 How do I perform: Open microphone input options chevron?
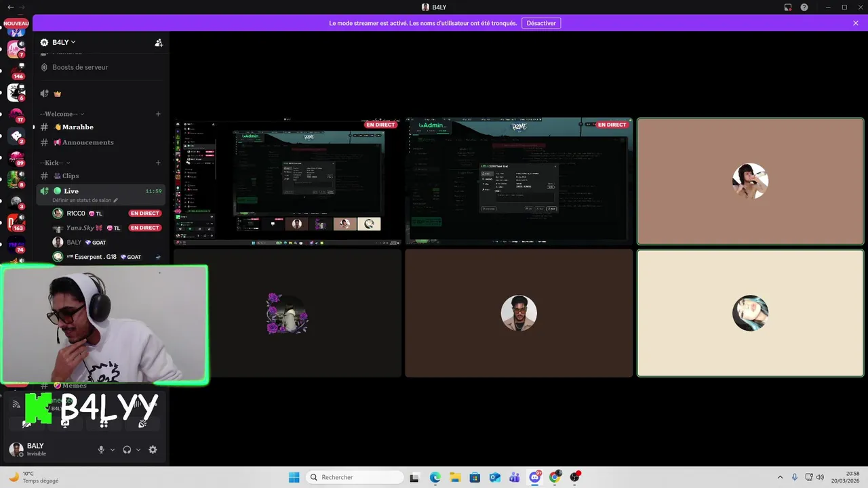click(x=113, y=449)
